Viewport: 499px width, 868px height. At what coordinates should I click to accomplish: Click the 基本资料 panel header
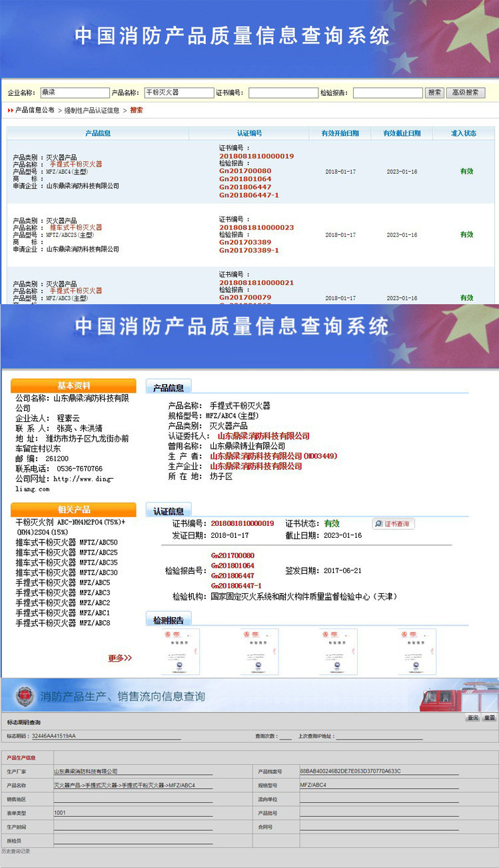(x=73, y=386)
